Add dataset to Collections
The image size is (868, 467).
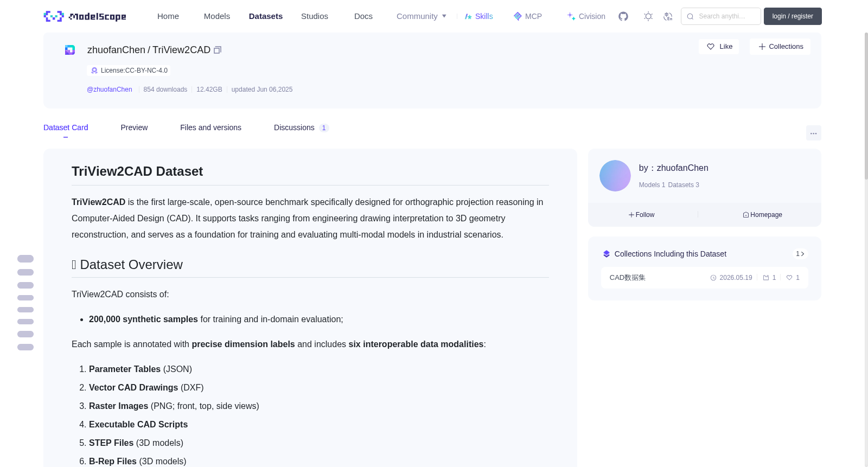click(x=780, y=47)
